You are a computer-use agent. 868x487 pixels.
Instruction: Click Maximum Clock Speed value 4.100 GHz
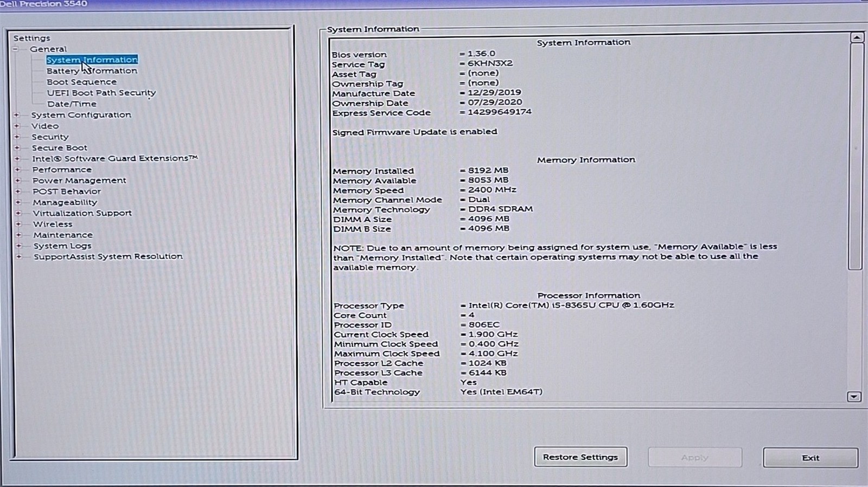coord(493,354)
